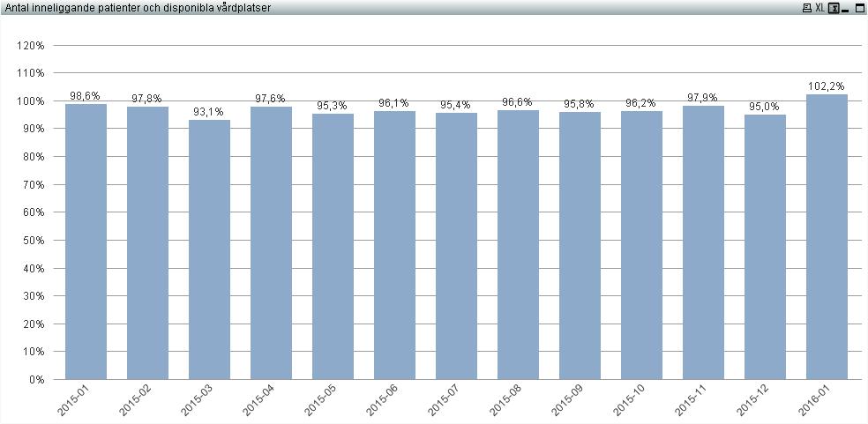Select the 2015-08 bar
868x424 pixels.
point(518,244)
